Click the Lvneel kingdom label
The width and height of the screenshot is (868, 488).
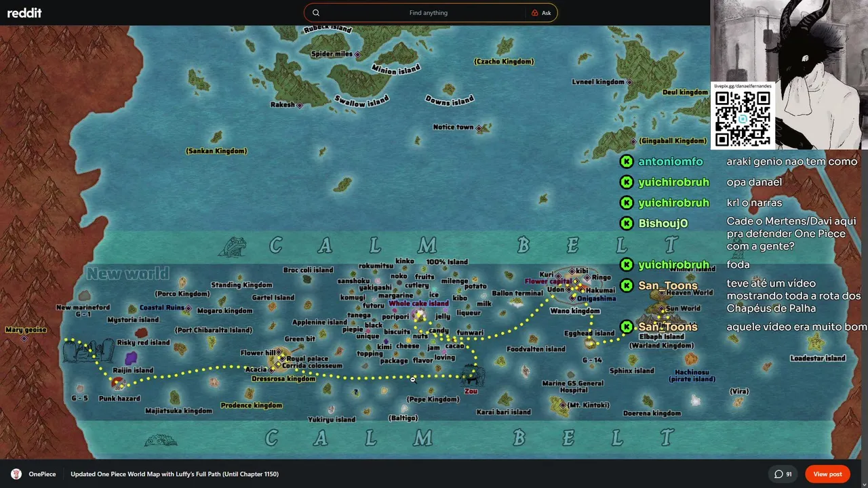598,82
